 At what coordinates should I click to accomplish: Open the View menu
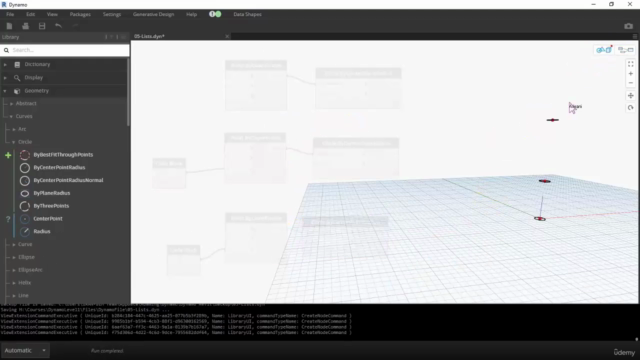click(52, 14)
